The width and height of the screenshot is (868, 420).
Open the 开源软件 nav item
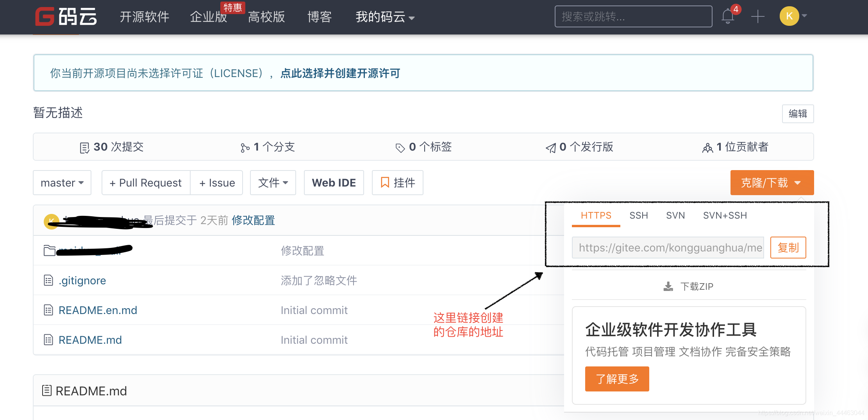(x=144, y=17)
